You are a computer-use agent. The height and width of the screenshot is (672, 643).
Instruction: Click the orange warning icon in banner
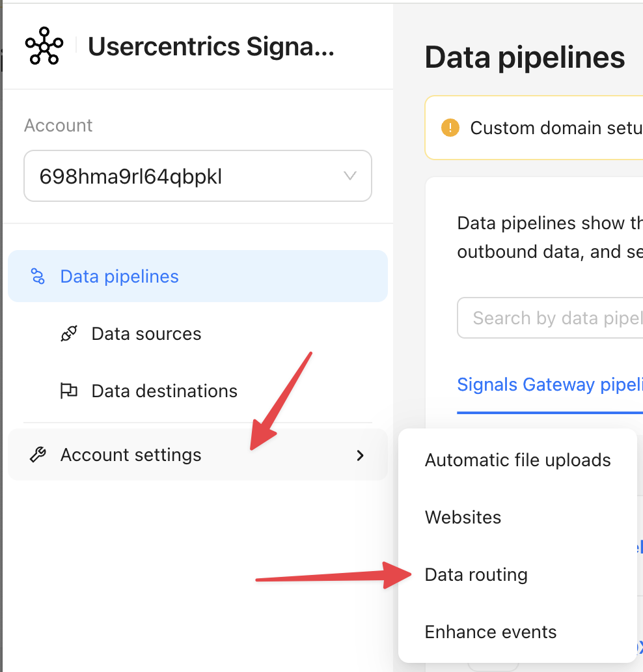click(x=450, y=128)
